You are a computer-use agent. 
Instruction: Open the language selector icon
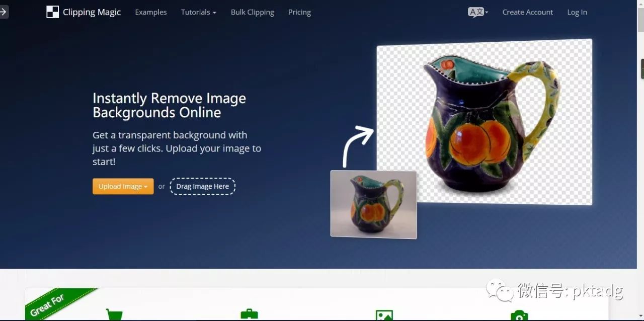point(478,12)
